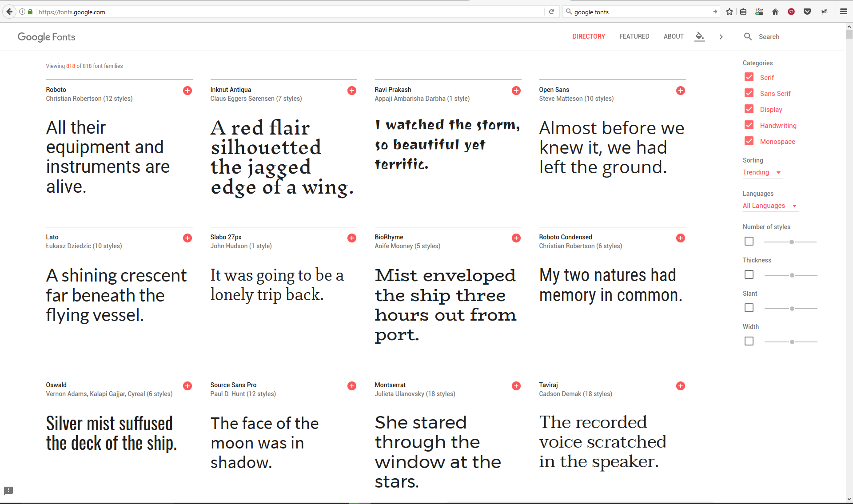Add Lato font with plus icon
853x504 pixels.
[187, 238]
